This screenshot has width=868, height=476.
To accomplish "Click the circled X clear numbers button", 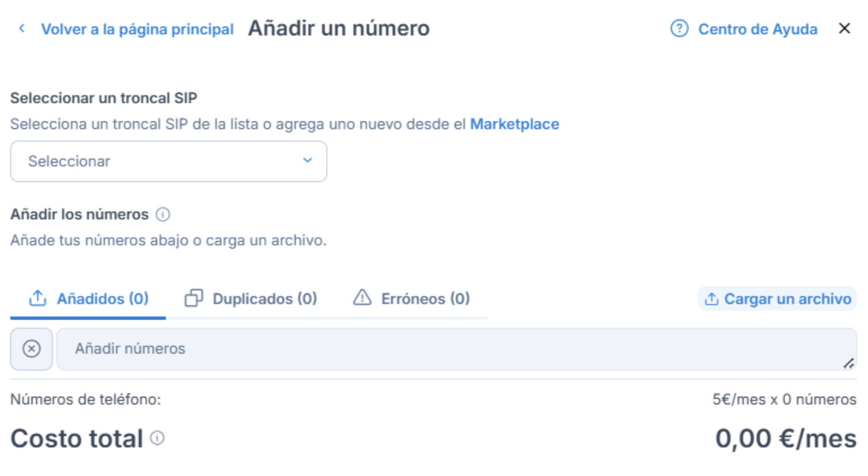I will coord(31,349).
